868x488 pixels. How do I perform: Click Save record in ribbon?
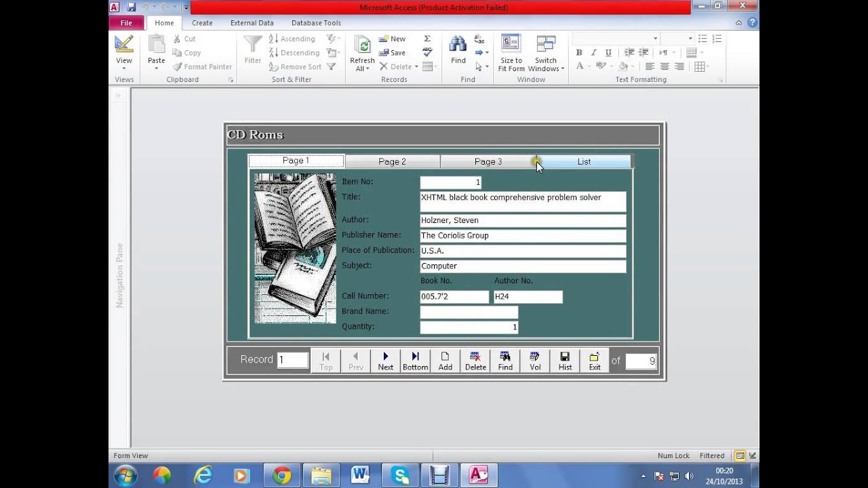pos(392,53)
